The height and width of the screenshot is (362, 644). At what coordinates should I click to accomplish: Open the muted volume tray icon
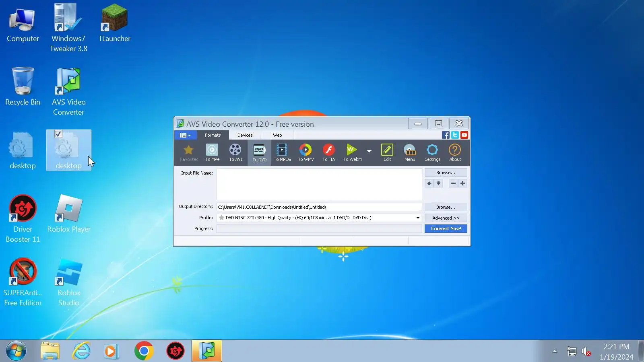(586, 352)
